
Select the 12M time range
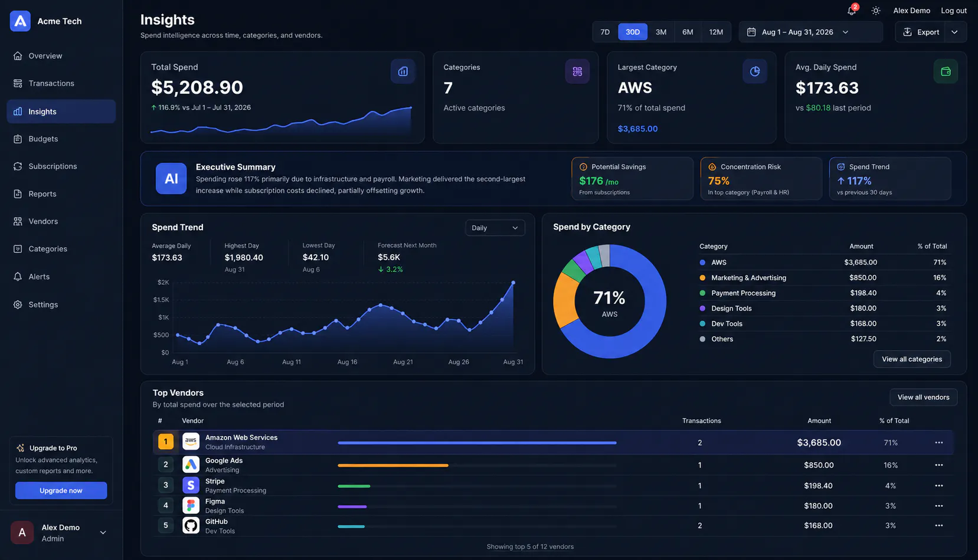[716, 32]
